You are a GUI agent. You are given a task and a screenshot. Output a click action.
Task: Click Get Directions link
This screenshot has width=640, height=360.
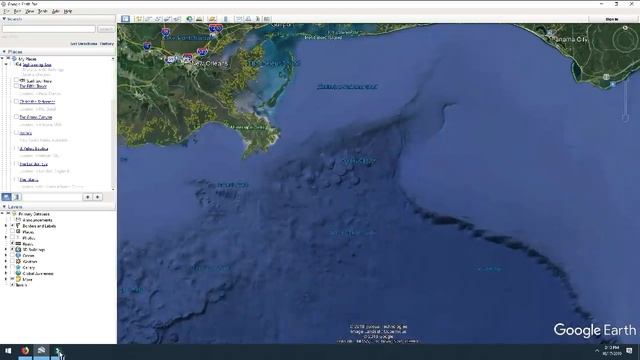coord(84,44)
